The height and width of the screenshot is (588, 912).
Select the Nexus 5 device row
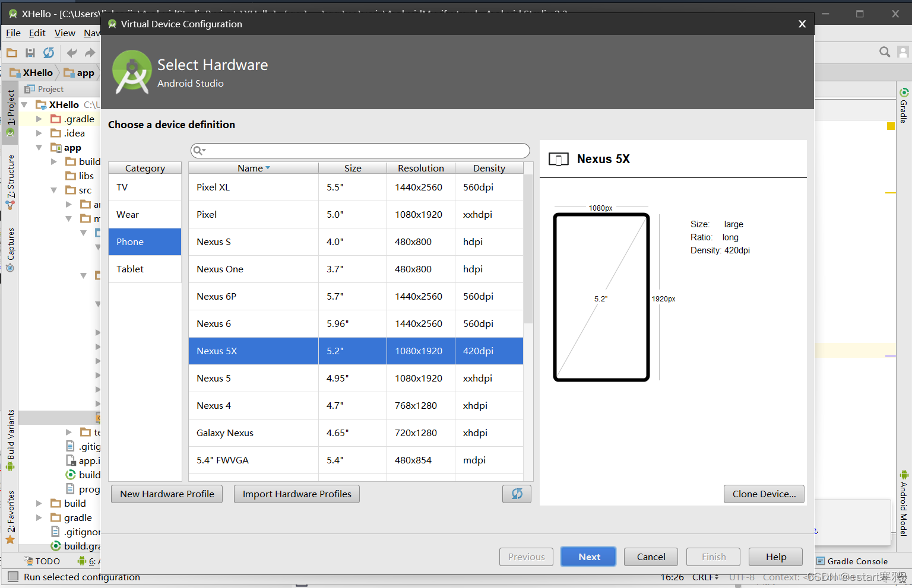tap(356, 378)
